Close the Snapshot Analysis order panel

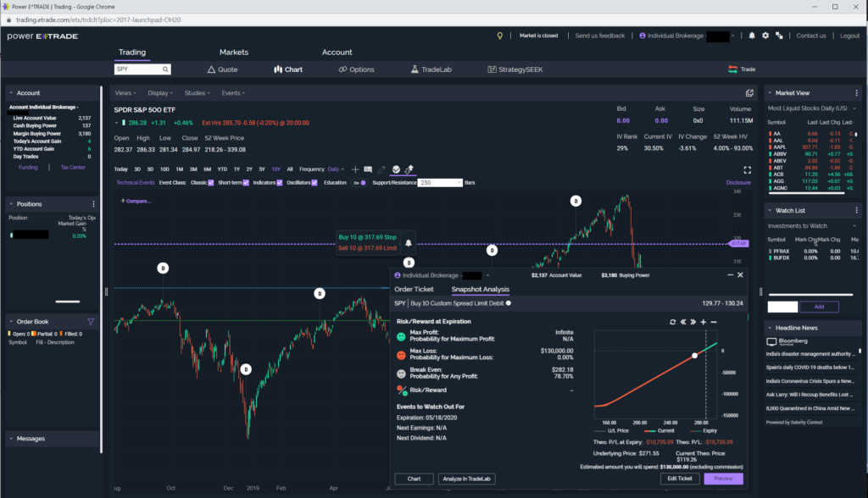(x=740, y=275)
